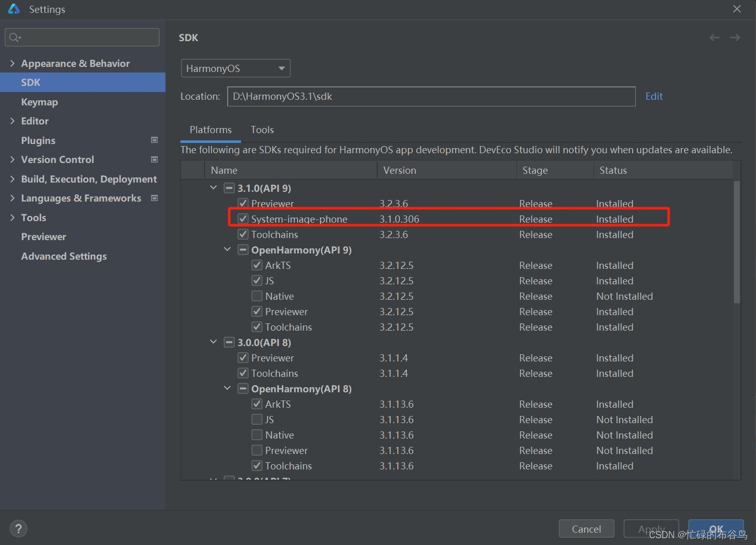756x545 pixels.
Task: Select SDK in the settings sidebar
Action: [83, 82]
